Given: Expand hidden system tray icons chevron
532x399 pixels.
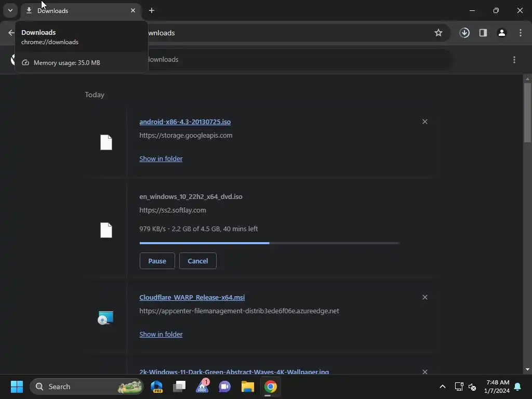Looking at the screenshot, I should pyautogui.click(x=443, y=387).
